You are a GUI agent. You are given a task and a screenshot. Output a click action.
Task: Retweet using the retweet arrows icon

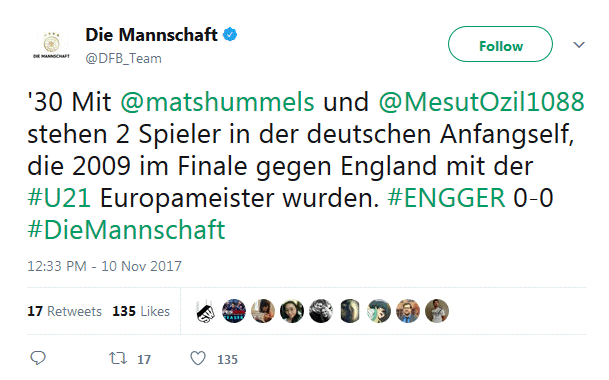coord(118,358)
